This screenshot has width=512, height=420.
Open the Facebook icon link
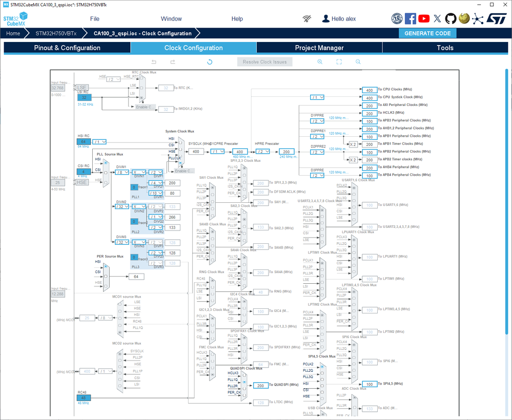411,18
